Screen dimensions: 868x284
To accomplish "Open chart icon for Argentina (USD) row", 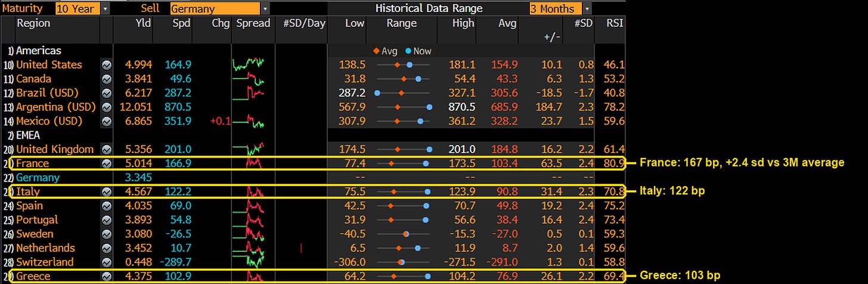I will [106, 107].
